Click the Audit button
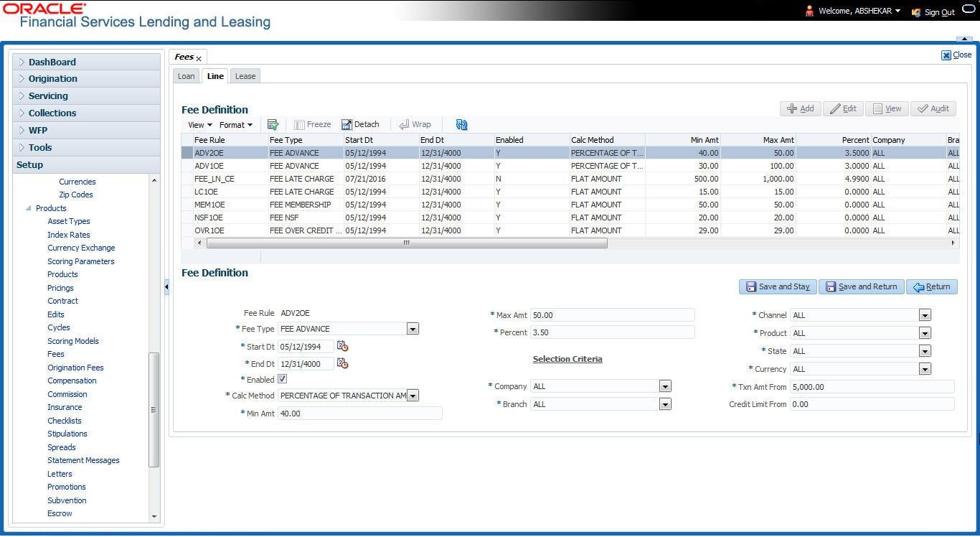The height and width of the screenshot is (537, 980). point(933,108)
